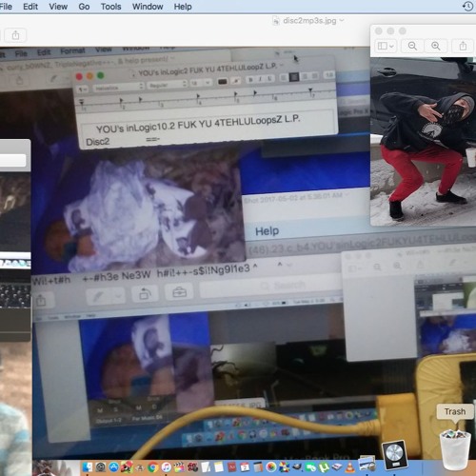
Task: Open the Edit menu
Action: click(x=30, y=7)
